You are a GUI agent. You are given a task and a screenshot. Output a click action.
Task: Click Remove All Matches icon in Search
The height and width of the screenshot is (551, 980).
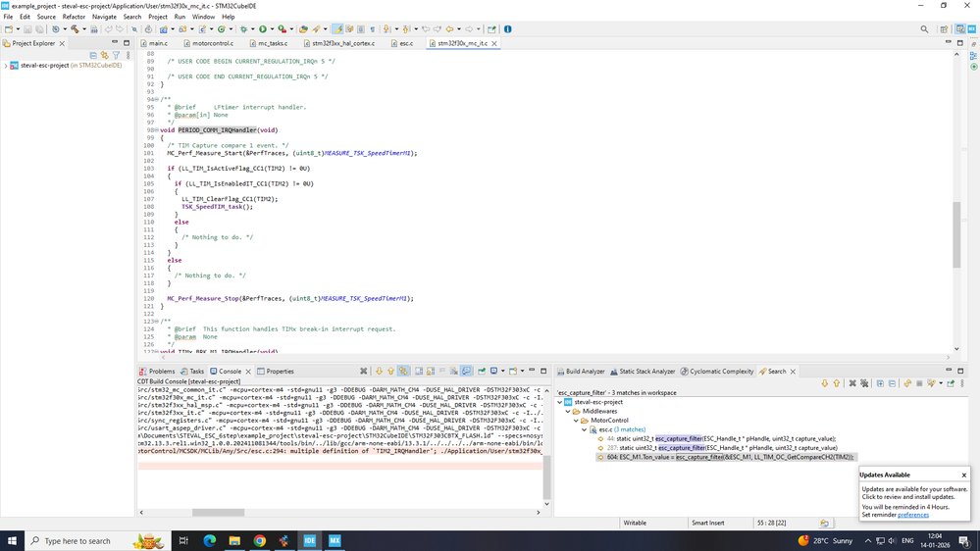tap(864, 383)
